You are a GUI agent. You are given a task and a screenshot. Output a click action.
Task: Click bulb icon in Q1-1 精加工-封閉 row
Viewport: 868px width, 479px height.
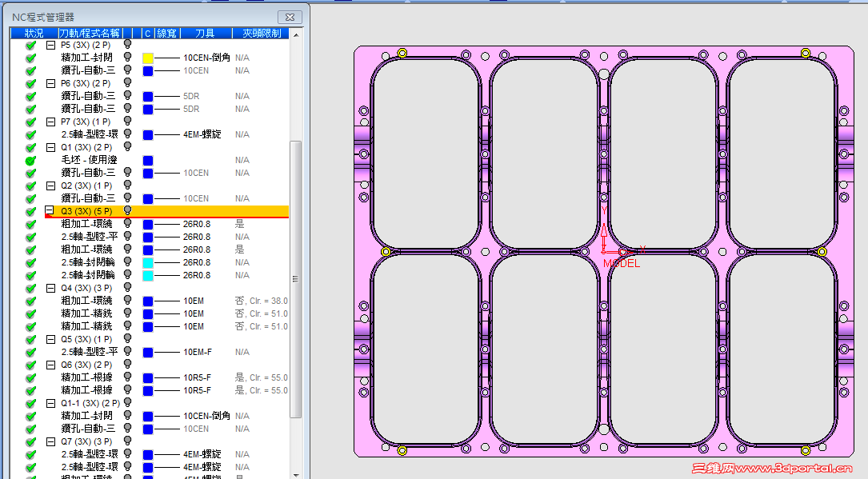[127, 415]
